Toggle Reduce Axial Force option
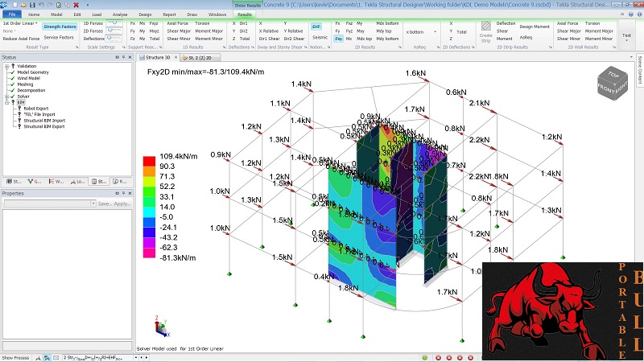Viewport: 644px width, 362px height. 22,39
